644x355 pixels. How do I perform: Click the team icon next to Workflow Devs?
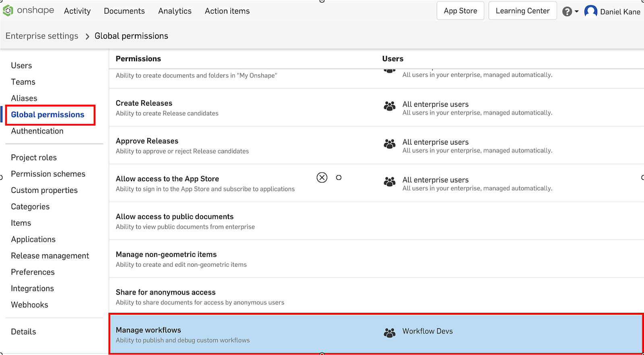click(389, 333)
